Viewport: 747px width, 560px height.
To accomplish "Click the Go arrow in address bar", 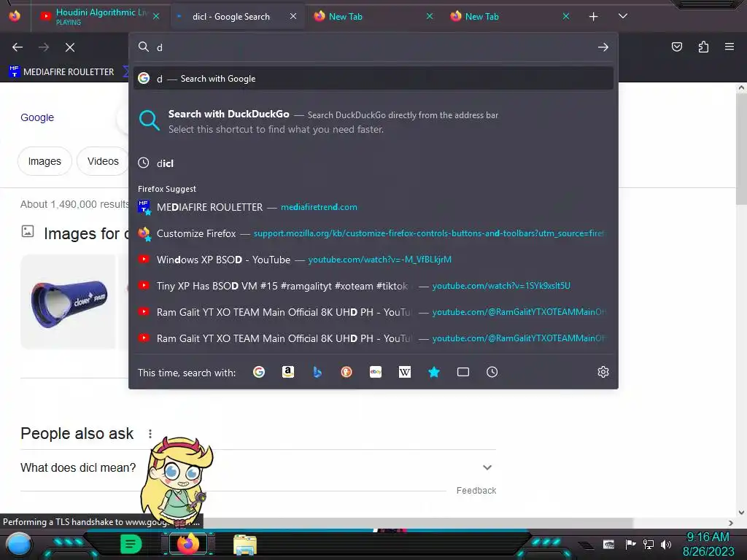I will click(603, 47).
